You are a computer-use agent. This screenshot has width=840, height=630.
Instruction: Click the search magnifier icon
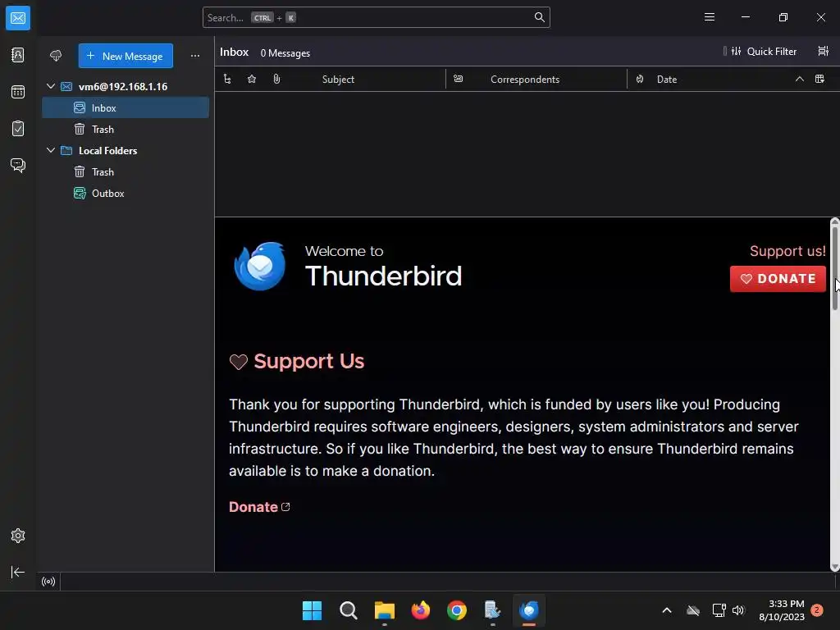(x=540, y=18)
